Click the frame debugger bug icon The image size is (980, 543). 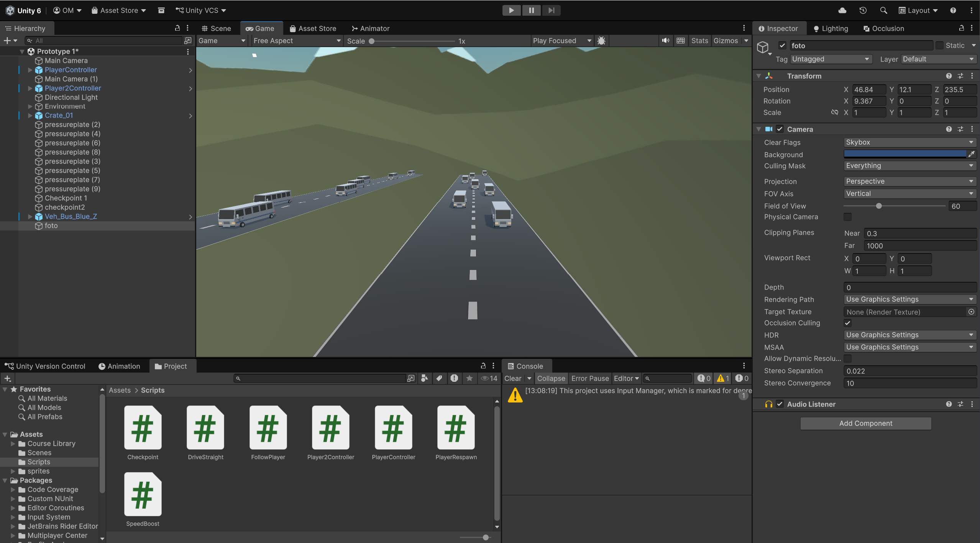coord(601,41)
